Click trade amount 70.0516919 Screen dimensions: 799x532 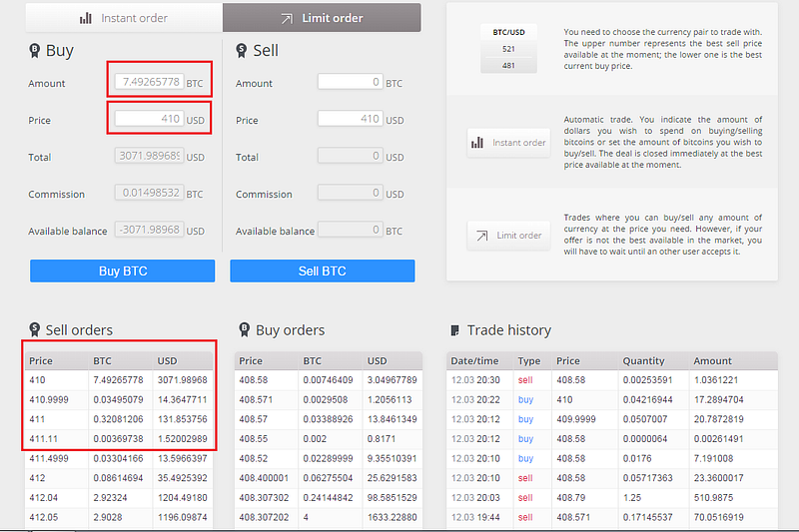point(718,517)
